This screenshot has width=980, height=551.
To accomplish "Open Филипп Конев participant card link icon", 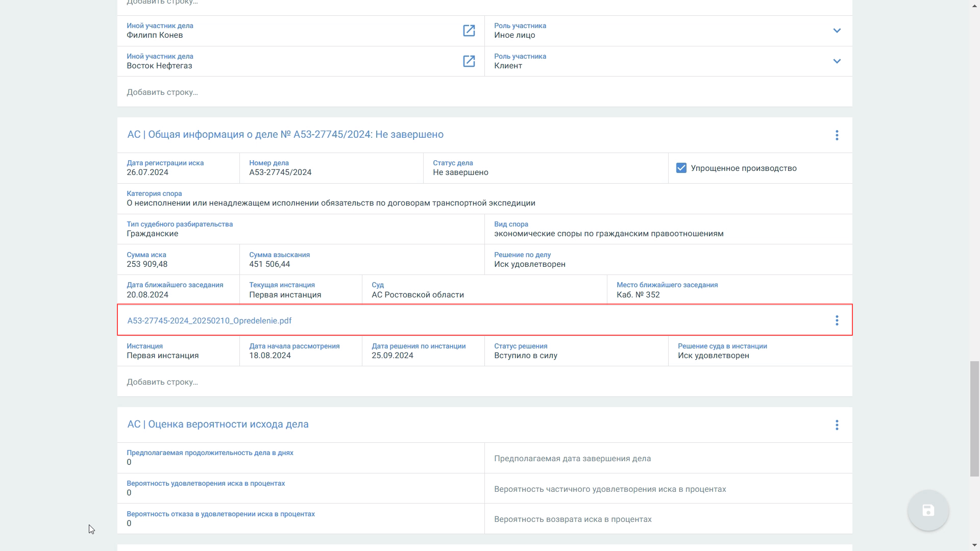I will pyautogui.click(x=469, y=31).
